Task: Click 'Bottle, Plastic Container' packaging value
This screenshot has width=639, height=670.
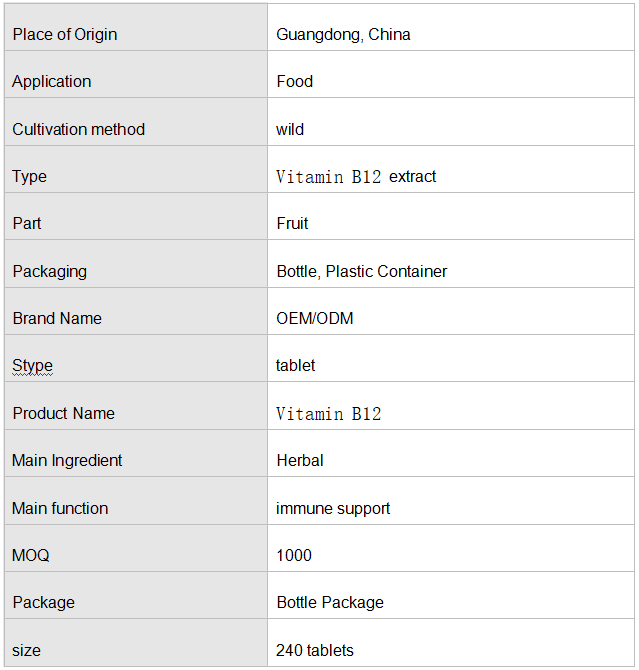Action: coord(362,271)
